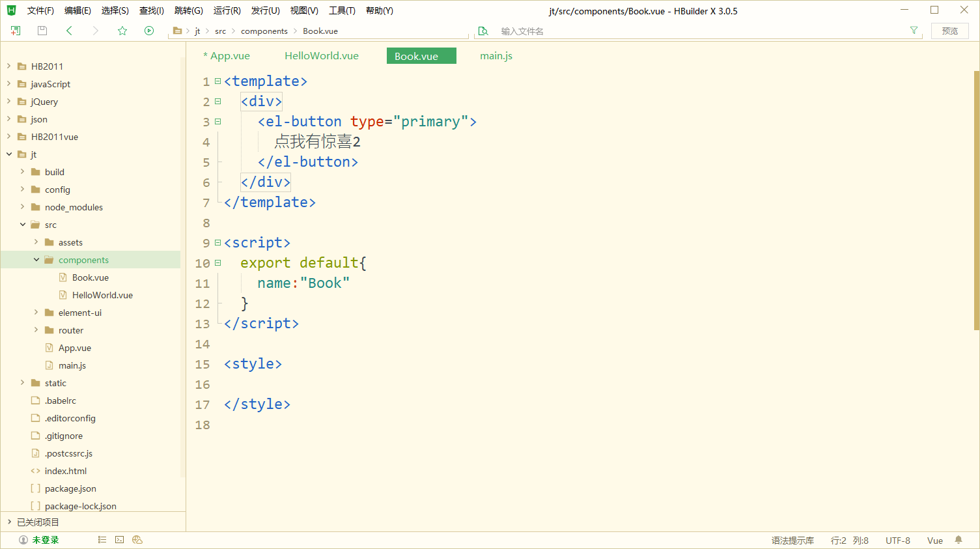
Task: Fold the el-button element at line 3
Action: 217,121
